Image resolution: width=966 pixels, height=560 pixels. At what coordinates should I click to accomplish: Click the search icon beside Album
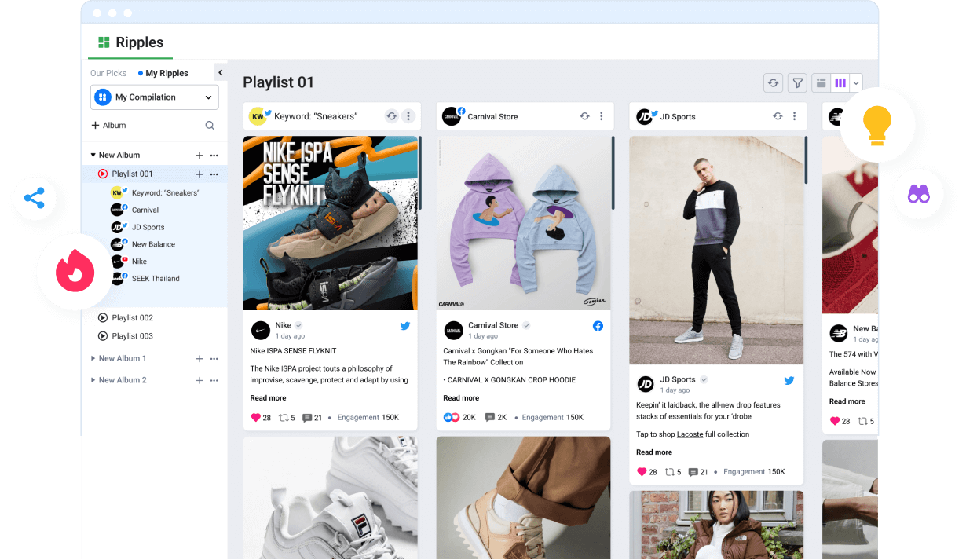(210, 126)
